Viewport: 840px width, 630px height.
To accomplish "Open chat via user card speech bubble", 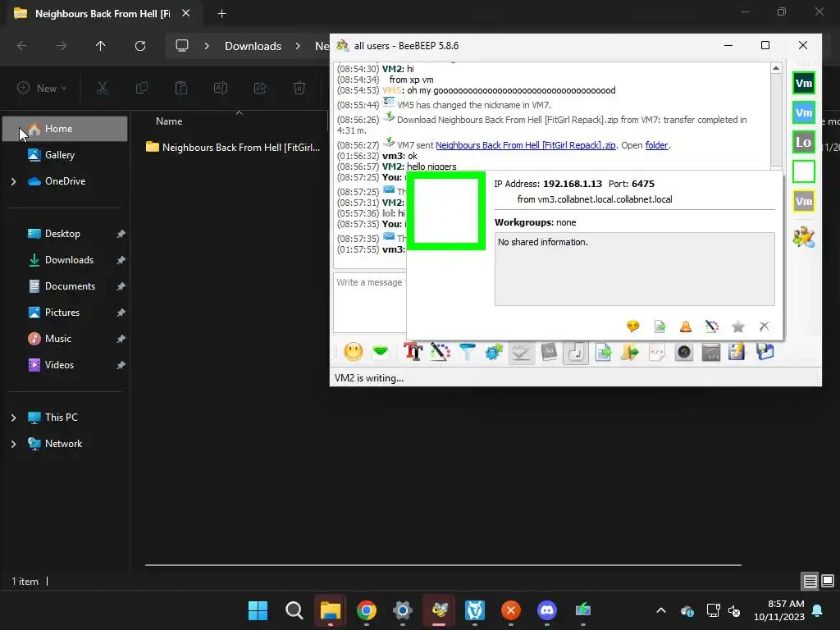I will pyautogui.click(x=632, y=326).
